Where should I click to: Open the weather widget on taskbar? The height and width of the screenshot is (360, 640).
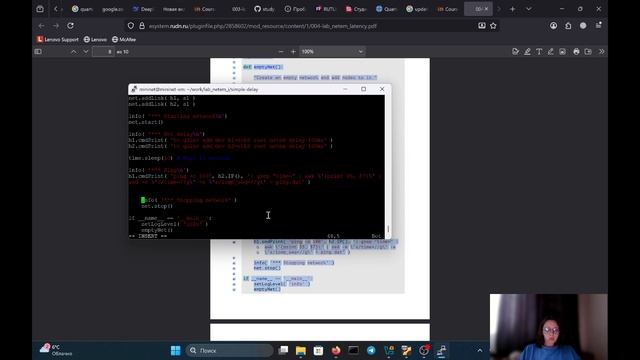[x=56, y=350]
